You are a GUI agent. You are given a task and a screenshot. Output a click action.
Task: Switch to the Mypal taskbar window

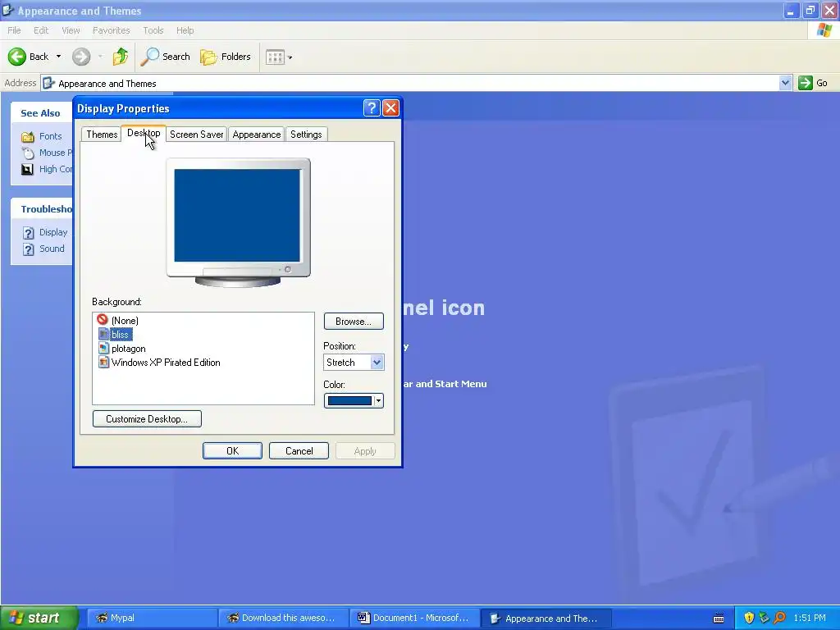click(x=152, y=619)
